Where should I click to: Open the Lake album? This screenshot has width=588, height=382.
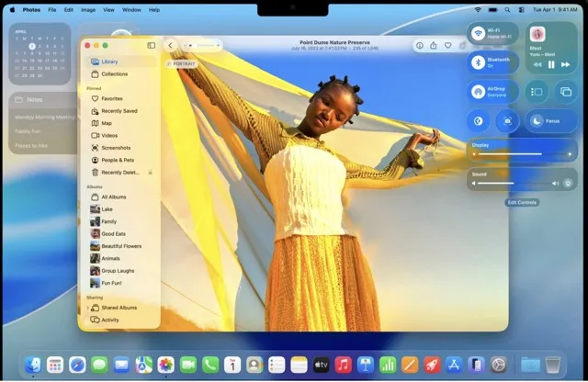click(120, 209)
